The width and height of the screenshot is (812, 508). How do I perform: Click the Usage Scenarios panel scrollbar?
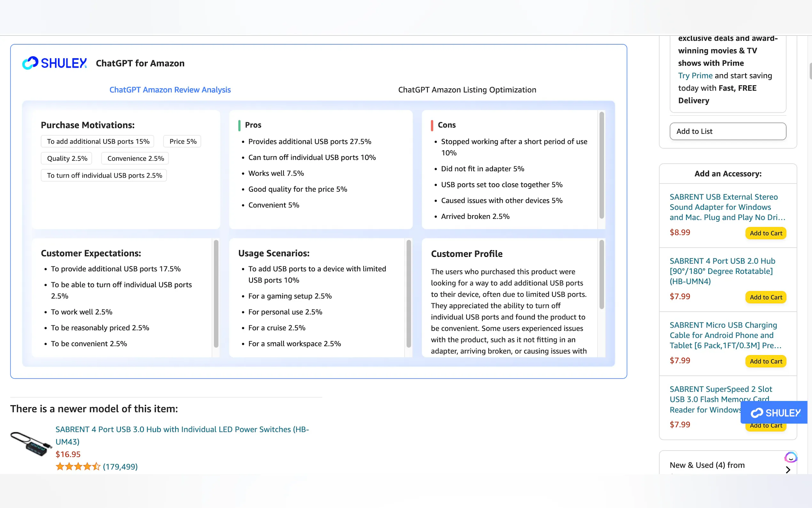tap(409, 294)
